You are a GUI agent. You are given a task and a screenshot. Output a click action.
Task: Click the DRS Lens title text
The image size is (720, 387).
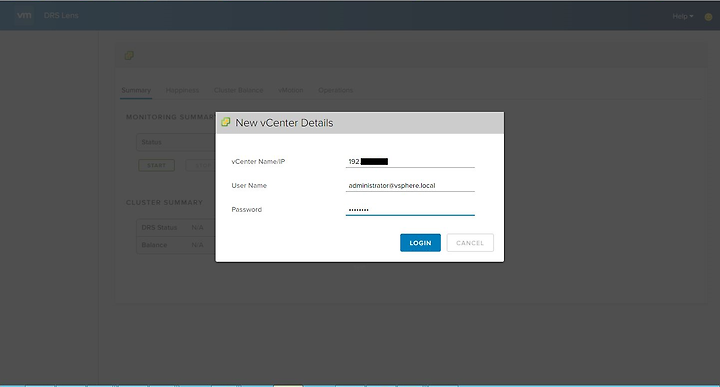(61, 15)
